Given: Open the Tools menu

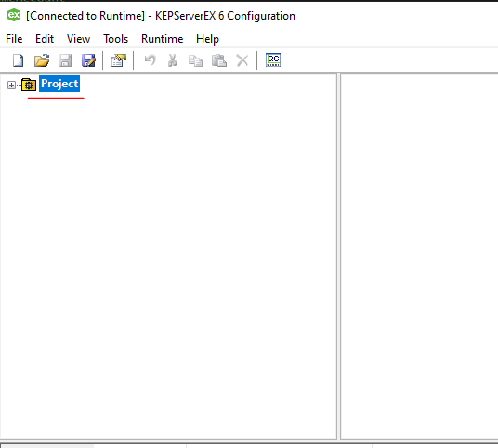Looking at the screenshot, I should (x=115, y=39).
